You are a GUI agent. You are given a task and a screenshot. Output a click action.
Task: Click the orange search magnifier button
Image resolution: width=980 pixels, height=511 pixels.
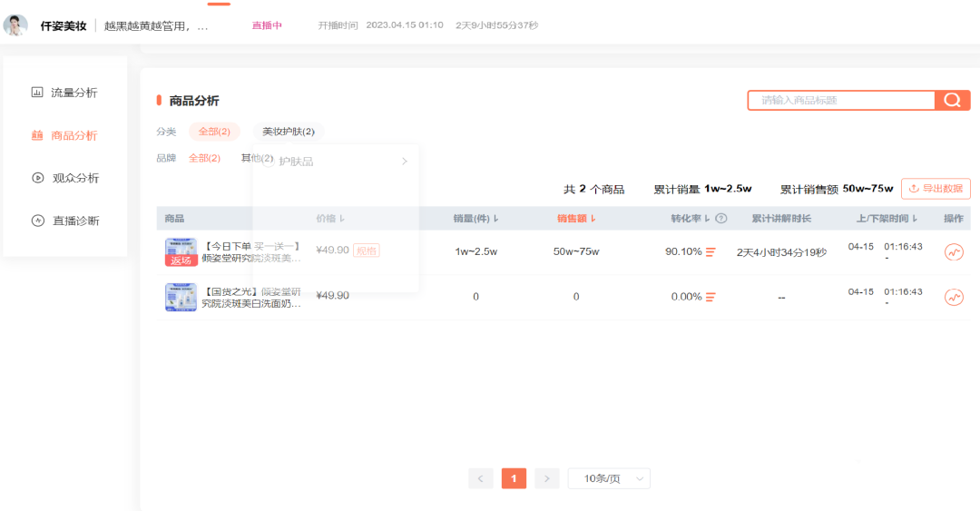pyautogui.click(x=952, y=101)
